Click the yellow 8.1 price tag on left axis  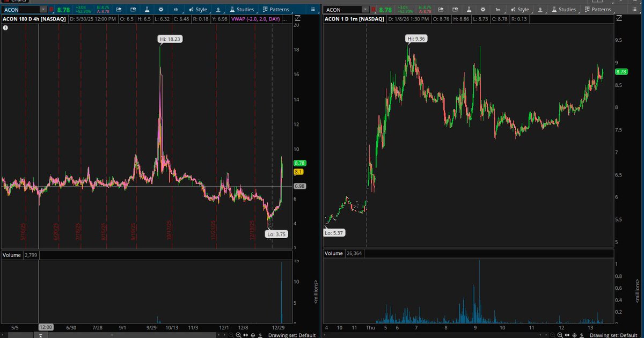coord(298,172)
